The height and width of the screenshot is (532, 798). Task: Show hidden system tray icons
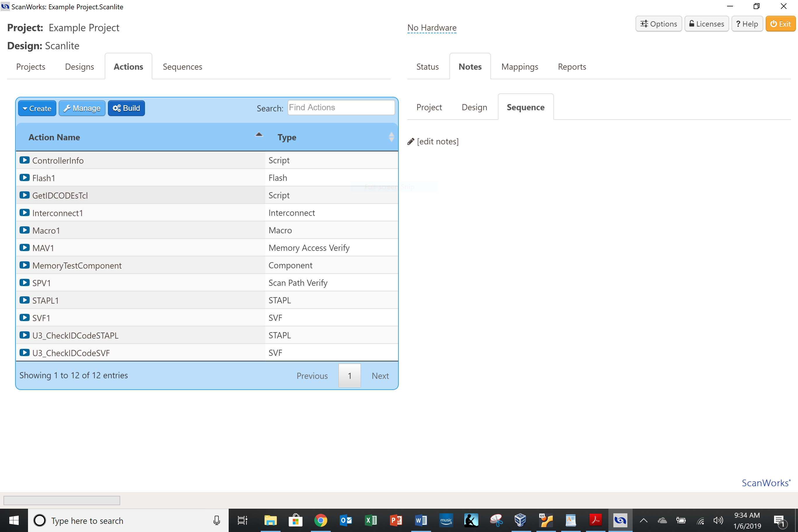click(644, 520)
